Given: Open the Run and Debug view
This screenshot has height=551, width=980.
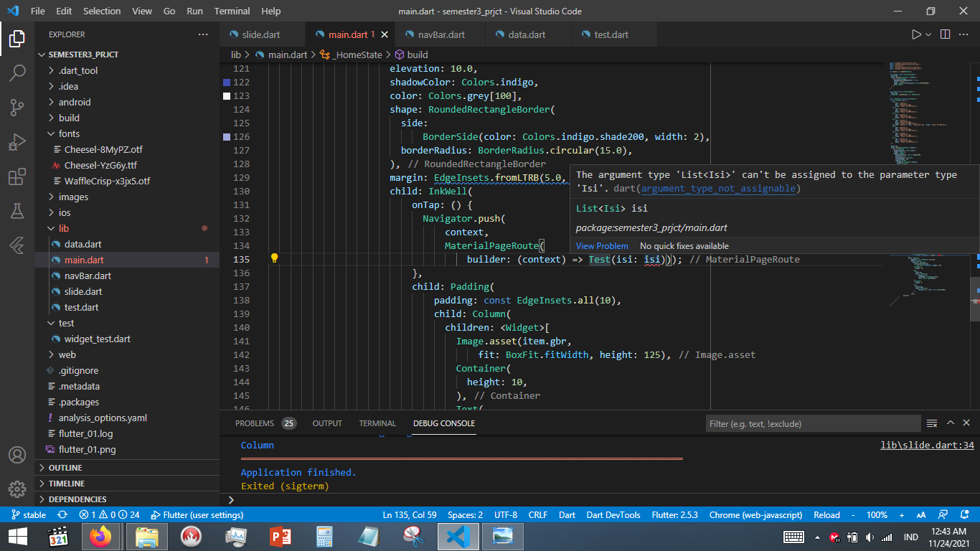Looking at the screenshot, I should click(x=17, y=142).
